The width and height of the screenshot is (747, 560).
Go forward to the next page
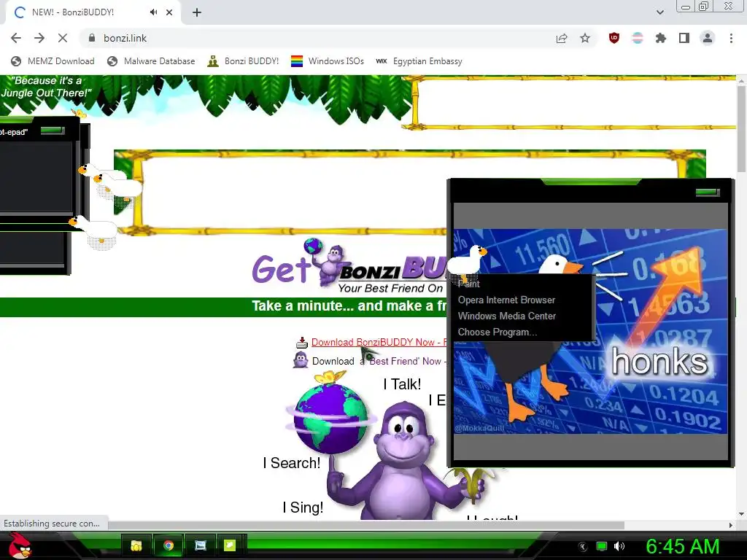[39, 38]
